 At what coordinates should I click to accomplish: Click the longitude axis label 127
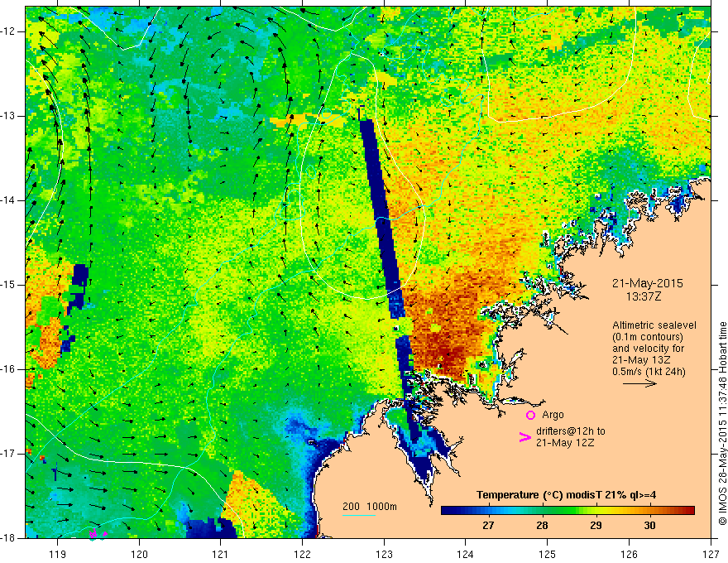coord(711,554)
